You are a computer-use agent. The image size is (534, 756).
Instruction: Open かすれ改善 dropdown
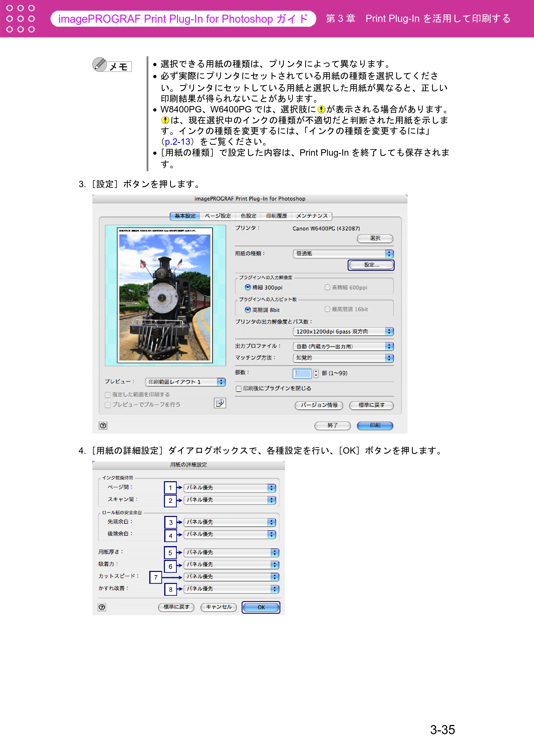point(231,589)
